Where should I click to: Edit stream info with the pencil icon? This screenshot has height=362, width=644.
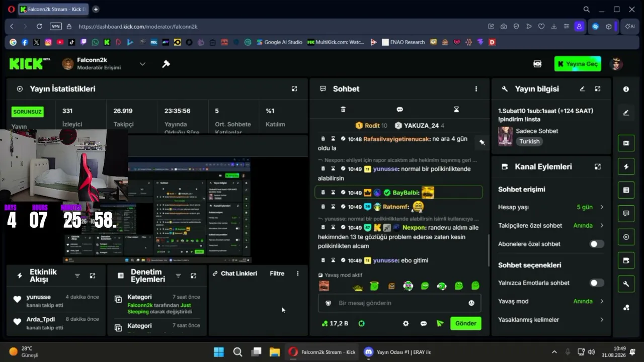pyautogui.click(x=582, y=89)
